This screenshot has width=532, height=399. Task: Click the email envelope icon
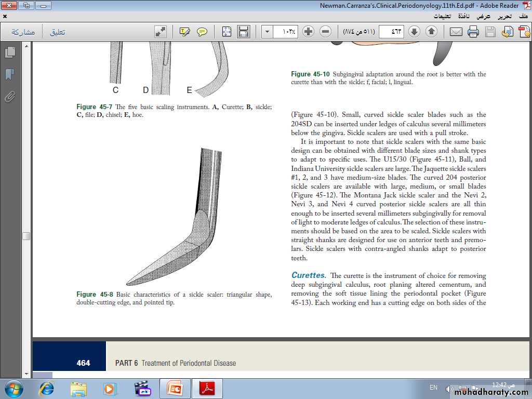[x=456, y=32]
